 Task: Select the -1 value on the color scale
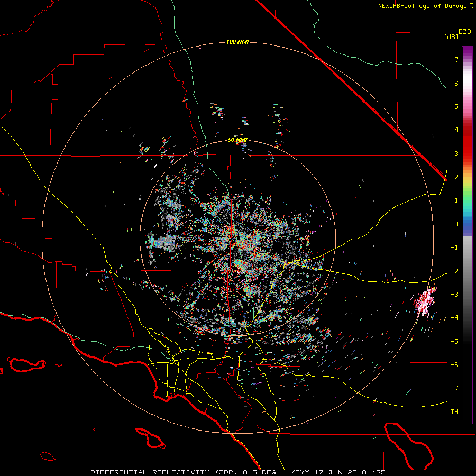454,248
